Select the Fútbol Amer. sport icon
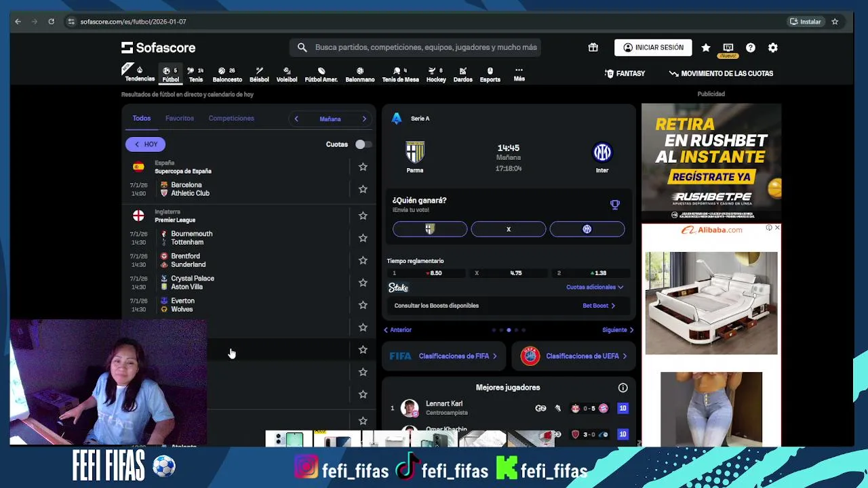This screenshot has width=868, height=488. 321,74
